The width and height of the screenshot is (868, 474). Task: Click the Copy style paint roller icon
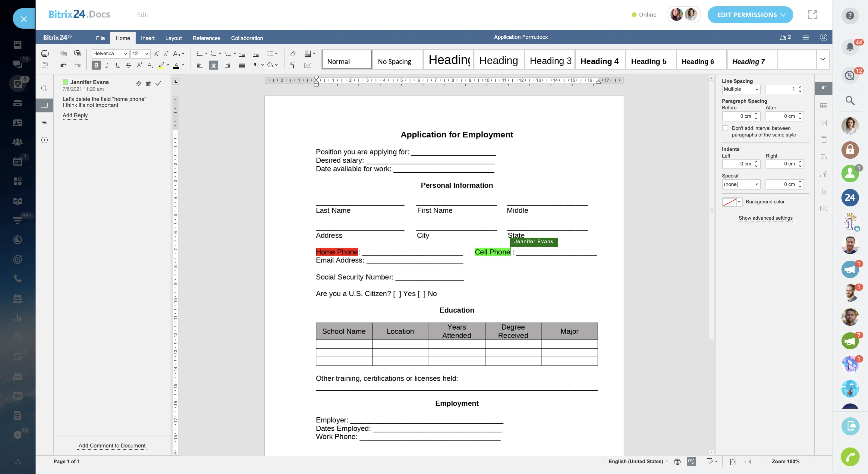[293, 65]
